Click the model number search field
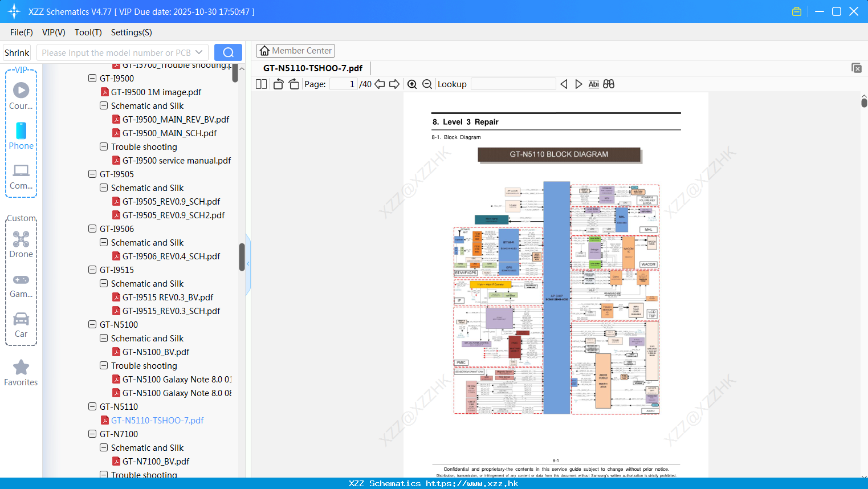Screen dimensions: 868x489 click(116, 52)
